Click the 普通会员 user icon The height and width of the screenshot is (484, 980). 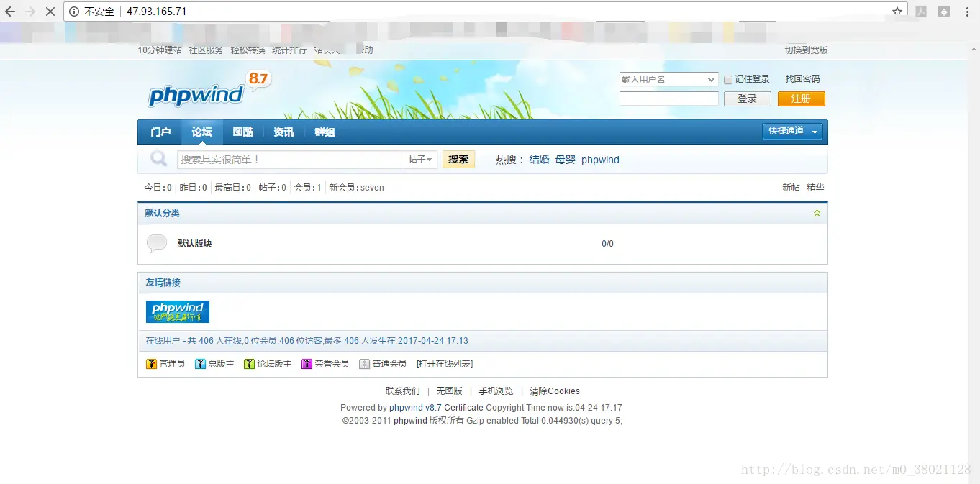click(364, 364)
